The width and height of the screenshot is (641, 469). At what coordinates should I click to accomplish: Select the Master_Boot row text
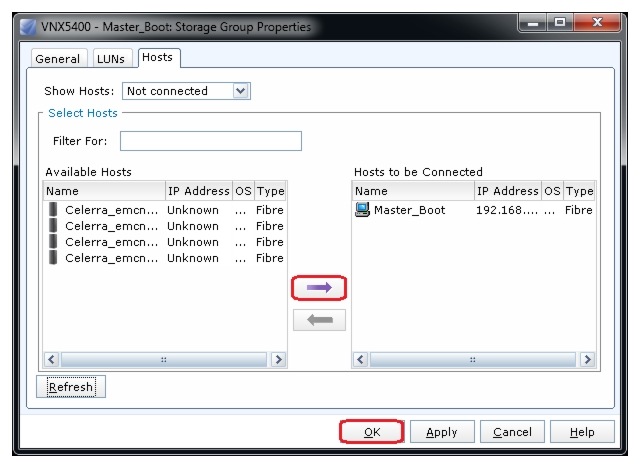(410, 210)
